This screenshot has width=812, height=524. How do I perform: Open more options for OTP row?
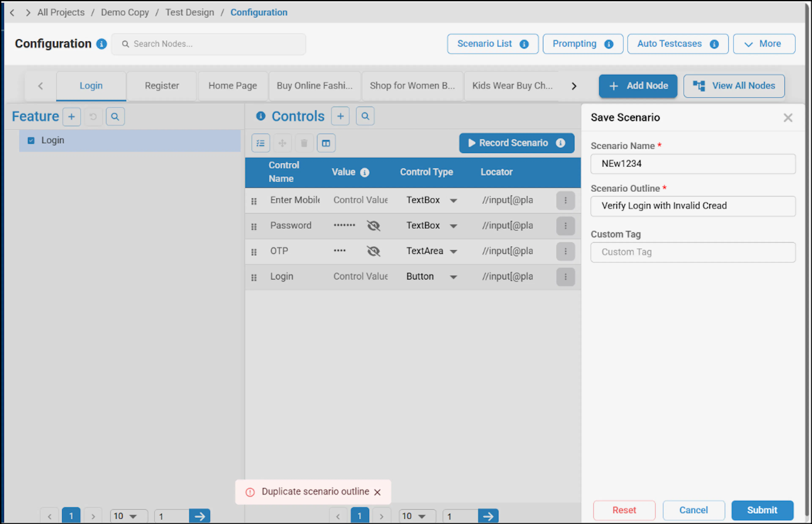(566, 252)
